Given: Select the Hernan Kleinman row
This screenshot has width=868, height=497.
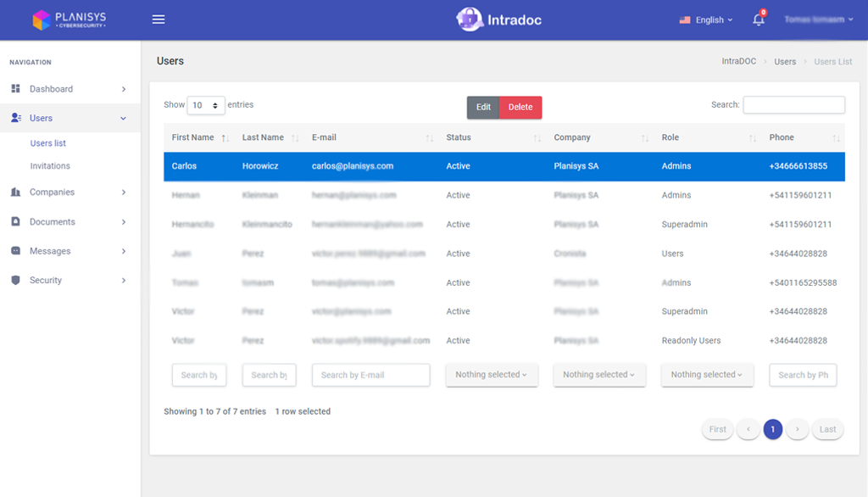Looking at the screenshot, I should click(504, 195).
